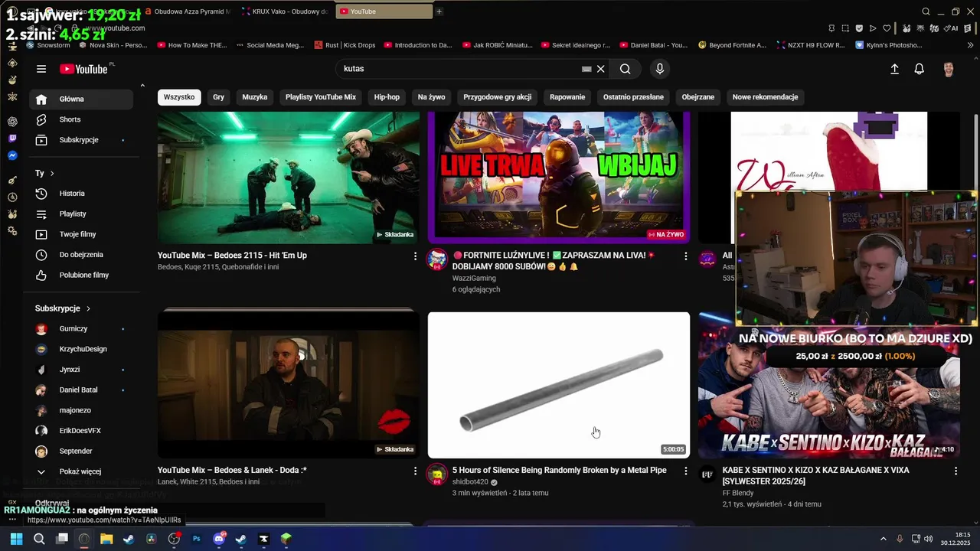This screenshot has height=551, width=980.
Task: Clear the search box with the X icon
Action: (x=601, y=69)
